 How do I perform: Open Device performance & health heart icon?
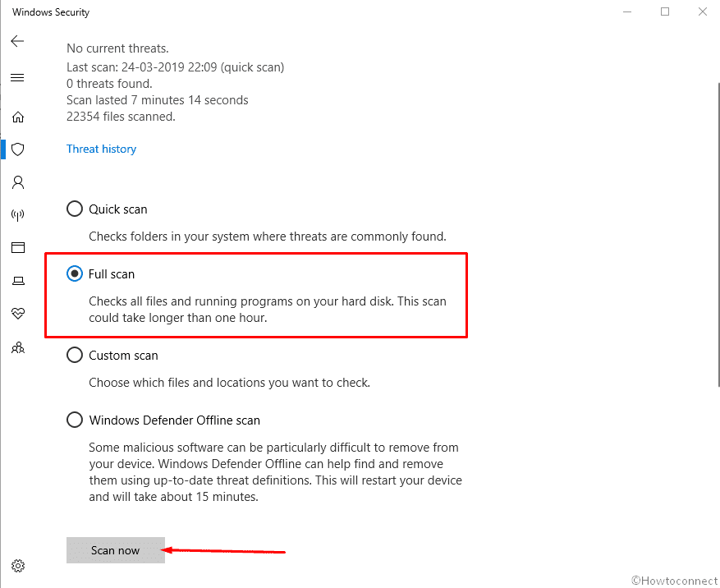18,313
